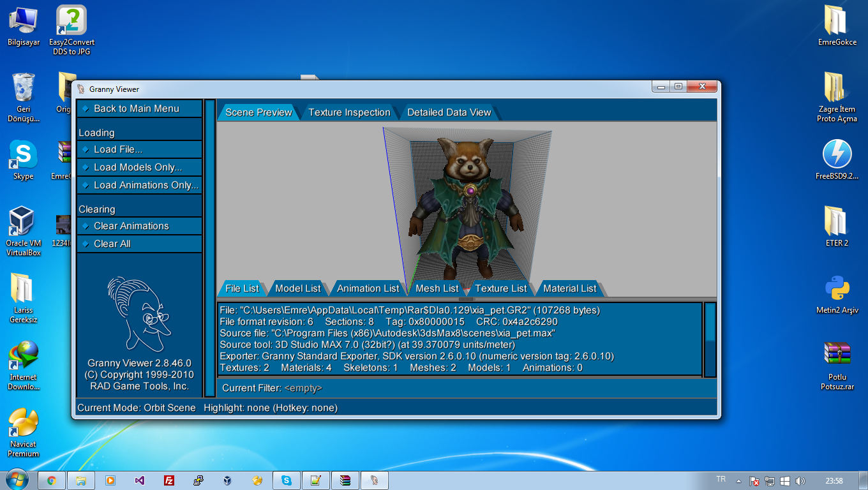This screenshot has height=490, width=868.
Task: Open the Animation List tab
Action: tap(368, 288)
